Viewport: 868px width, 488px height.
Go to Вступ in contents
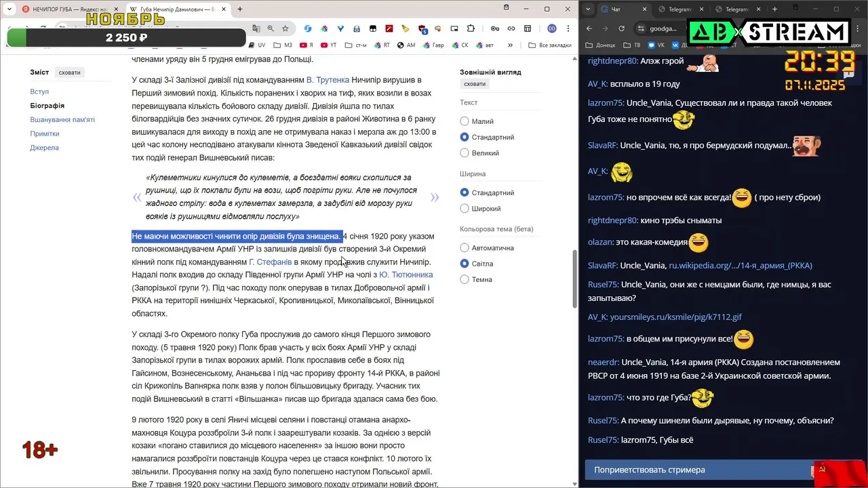point(39,91)
